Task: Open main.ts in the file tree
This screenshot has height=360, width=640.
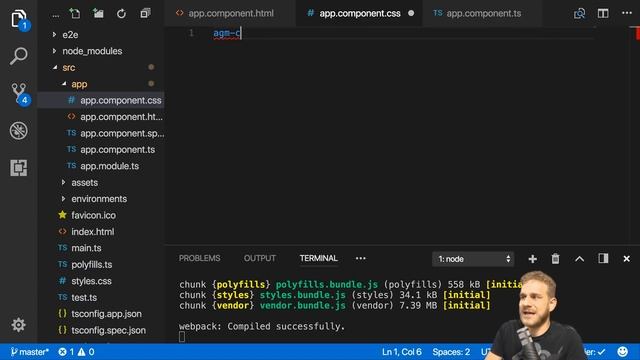Action: 100,248
